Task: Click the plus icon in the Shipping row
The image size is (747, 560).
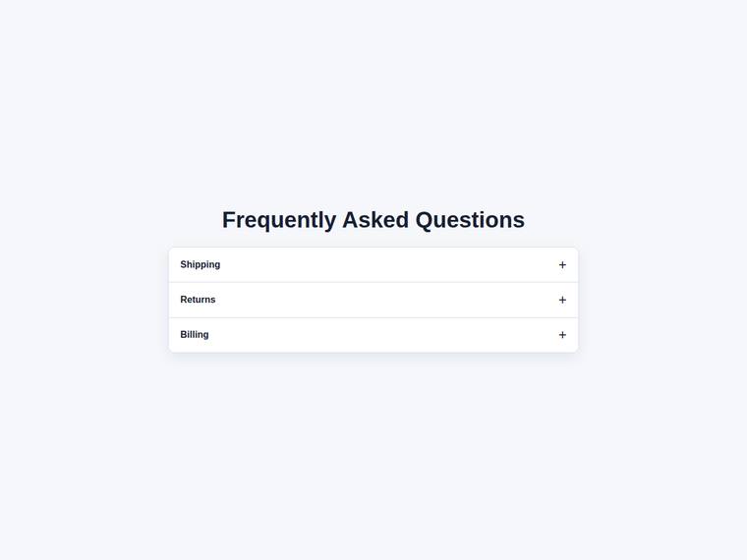Action: point(562,264)
